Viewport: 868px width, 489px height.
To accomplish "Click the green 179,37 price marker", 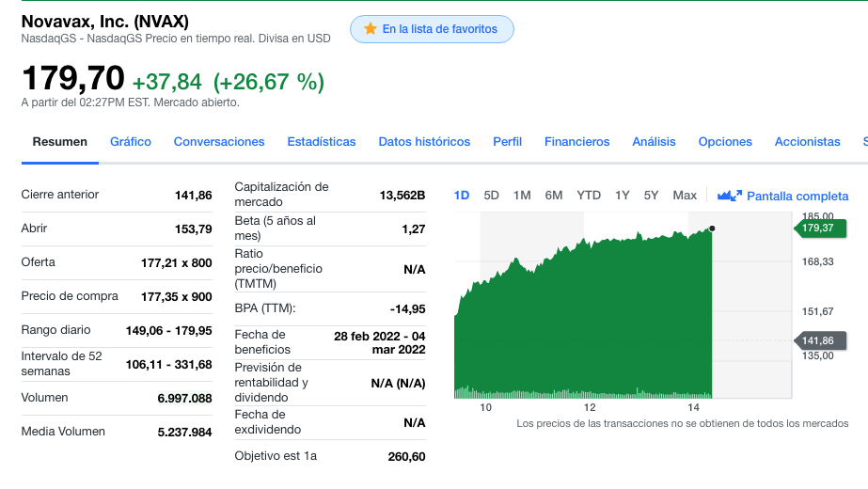I will pyautogui.click(x=820, y=229).
